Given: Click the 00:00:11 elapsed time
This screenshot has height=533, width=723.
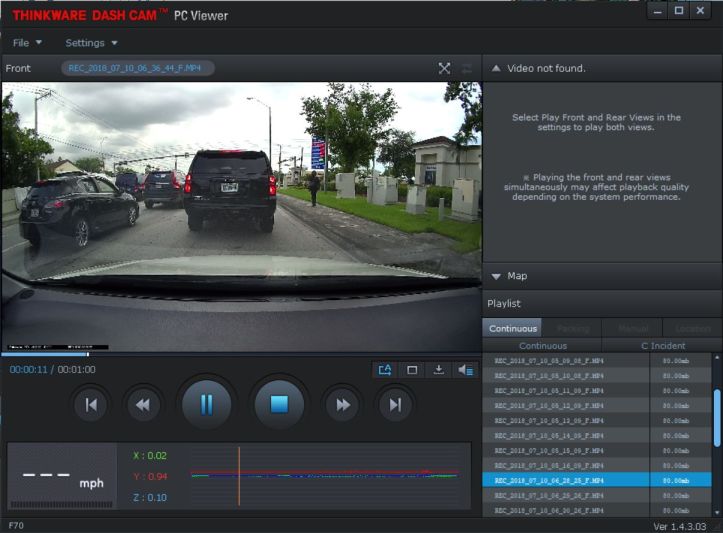Looking at the screenshot, I should (x=29, y=370).
